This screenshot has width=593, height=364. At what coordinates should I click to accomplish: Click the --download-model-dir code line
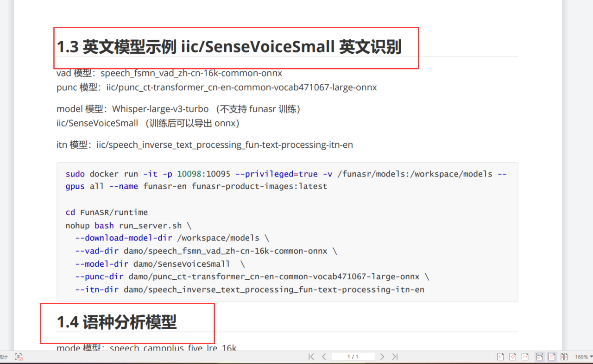pyautogui.click(x=172, y=238)
